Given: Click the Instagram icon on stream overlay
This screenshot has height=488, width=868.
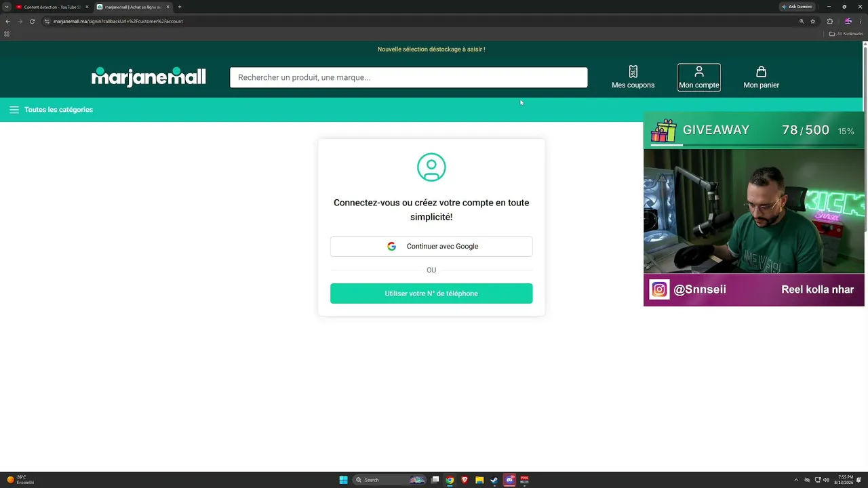Looking at the screenshot, I should [x=659, y=289].
